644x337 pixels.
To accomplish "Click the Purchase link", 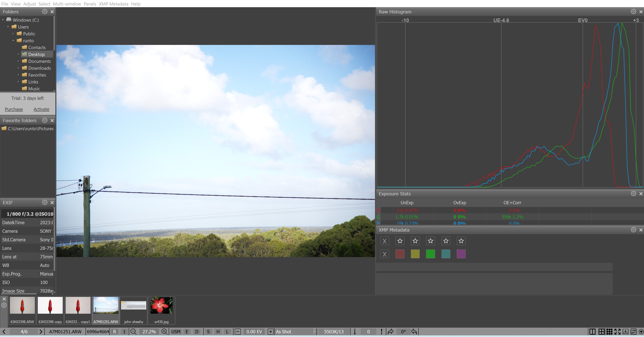I will tap(14, 109).
